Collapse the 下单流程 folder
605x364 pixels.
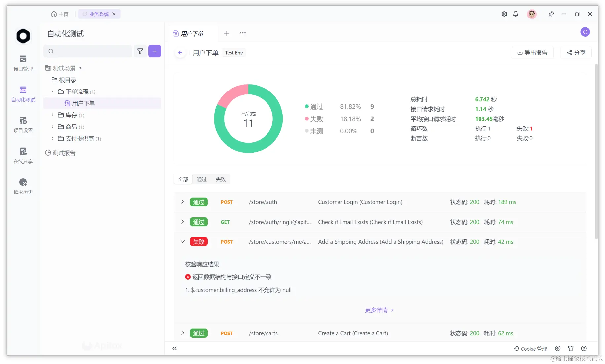(53, 91)
